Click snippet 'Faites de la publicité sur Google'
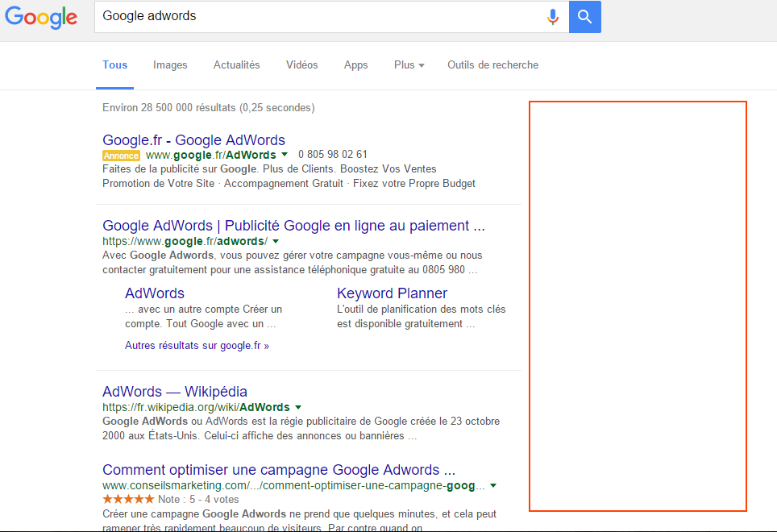Screen dimensions: 777x532 click(269, 169)
